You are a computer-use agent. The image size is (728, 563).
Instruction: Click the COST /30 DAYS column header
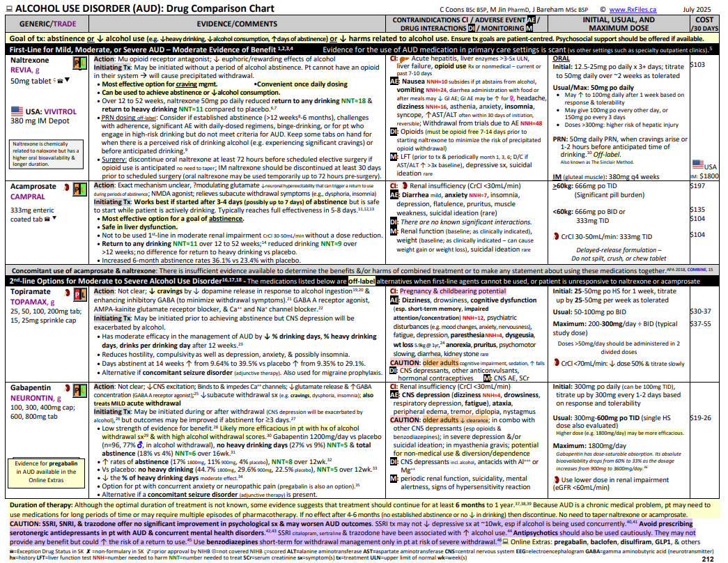(x=704, y=24)
